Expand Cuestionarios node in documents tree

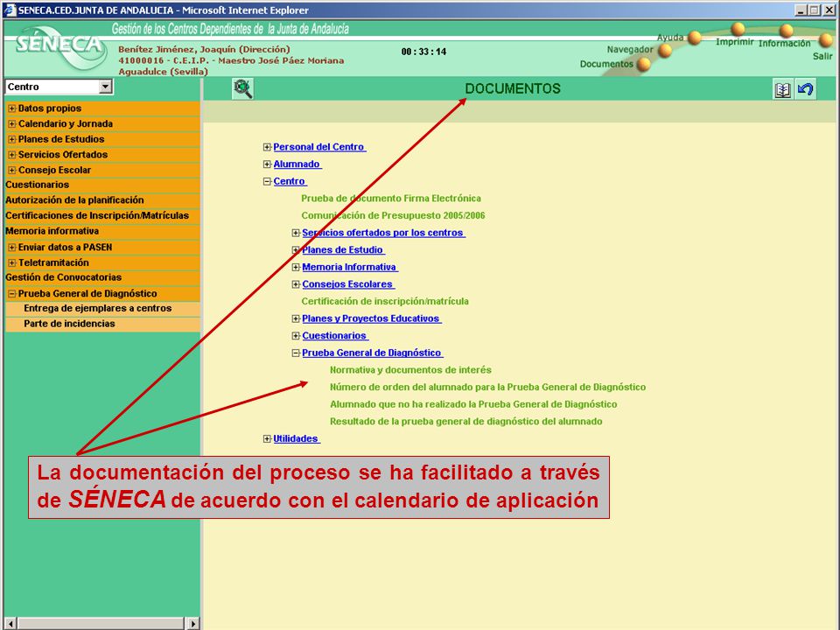click(296, 336)
